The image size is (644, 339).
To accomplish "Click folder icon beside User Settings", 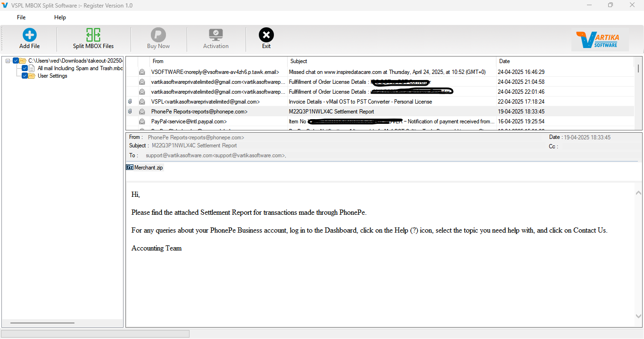I will pos(32,76).
